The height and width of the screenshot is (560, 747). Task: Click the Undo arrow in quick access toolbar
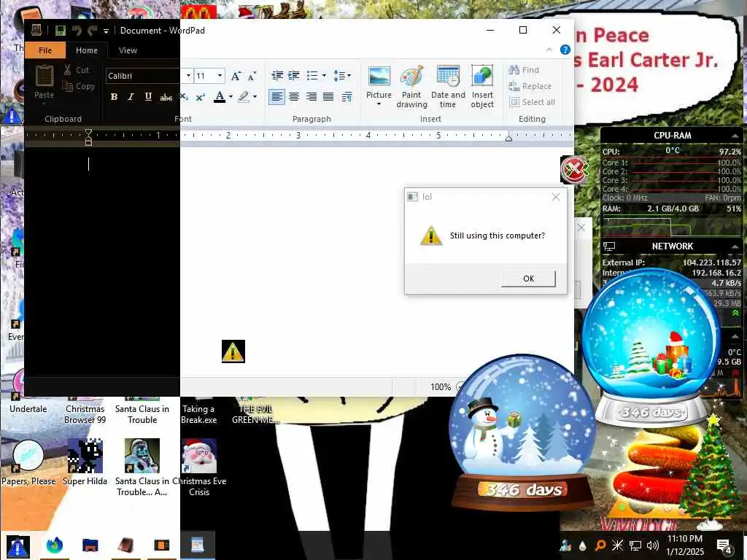(x=76, y=31)
